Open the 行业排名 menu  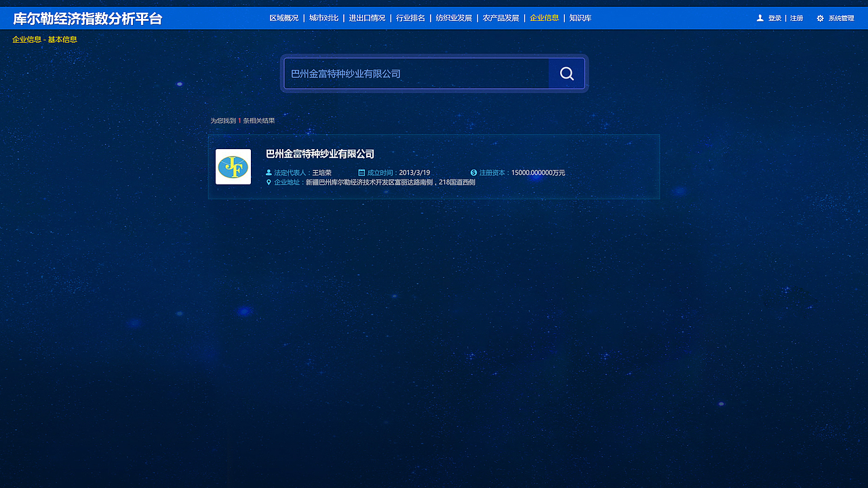[x=410, y=18]
